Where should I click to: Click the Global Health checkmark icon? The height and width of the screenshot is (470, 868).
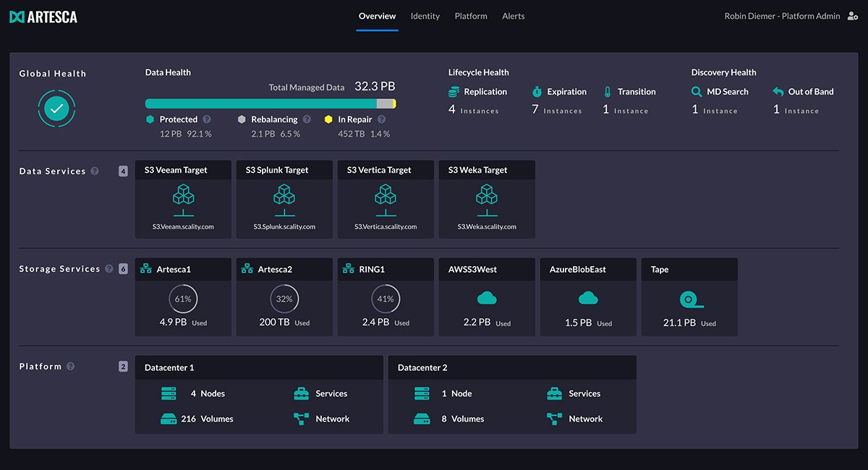pyautogui.click(x=56, y=109)
